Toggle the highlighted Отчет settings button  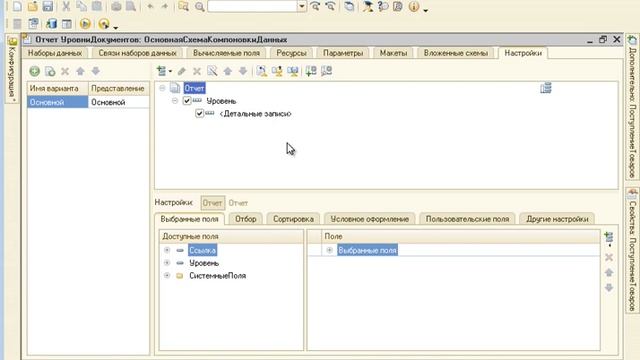click(x=213, y=203)
